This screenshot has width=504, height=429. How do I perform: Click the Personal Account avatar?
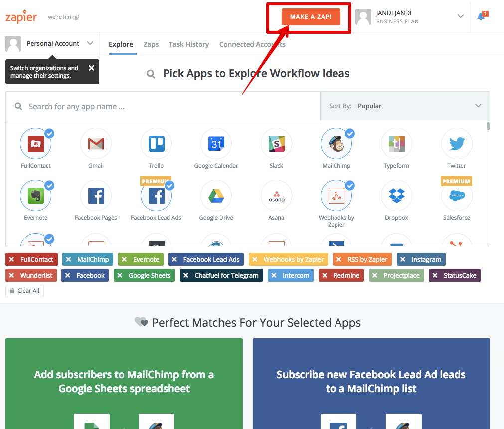coord(13,44)
